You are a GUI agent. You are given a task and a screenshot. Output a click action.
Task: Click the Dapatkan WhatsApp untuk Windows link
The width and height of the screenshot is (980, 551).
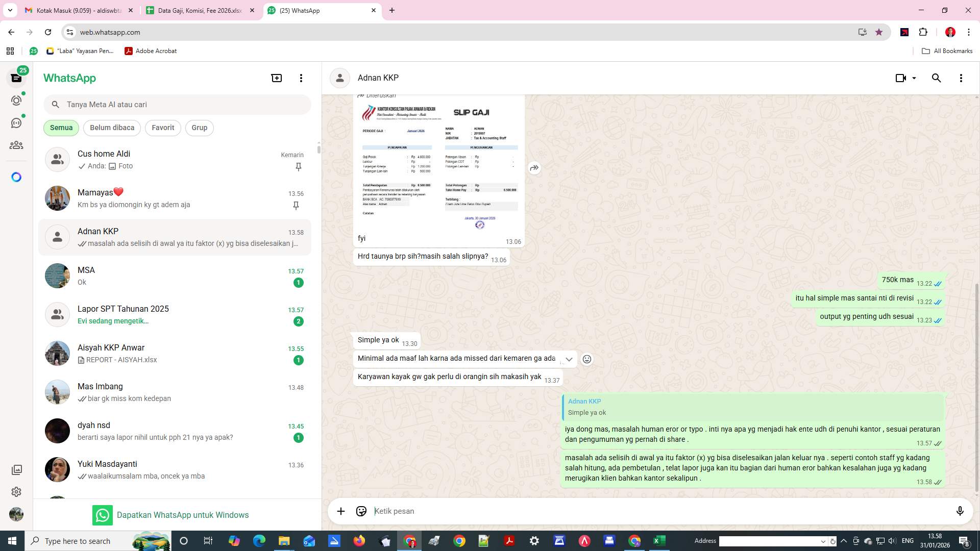[x=183, y=515]
